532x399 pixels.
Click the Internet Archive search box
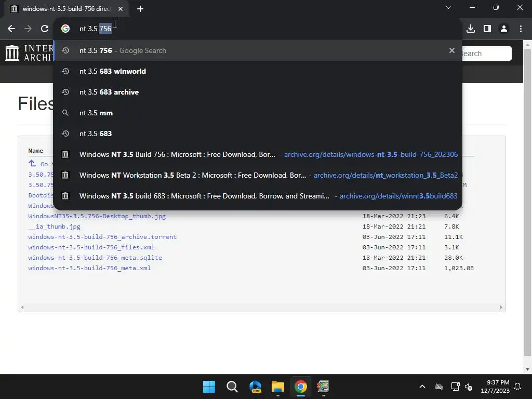(x=486, y=54)
